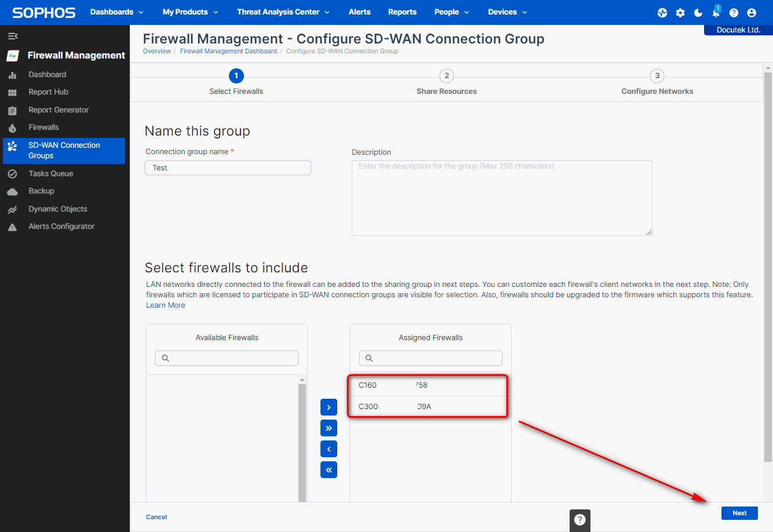Move selected firewall to Assigned list
773x532 pixels.
[329, 407]
